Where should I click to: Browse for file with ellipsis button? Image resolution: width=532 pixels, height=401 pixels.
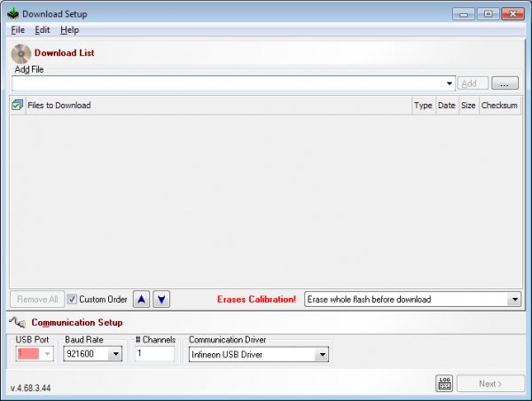505,83
